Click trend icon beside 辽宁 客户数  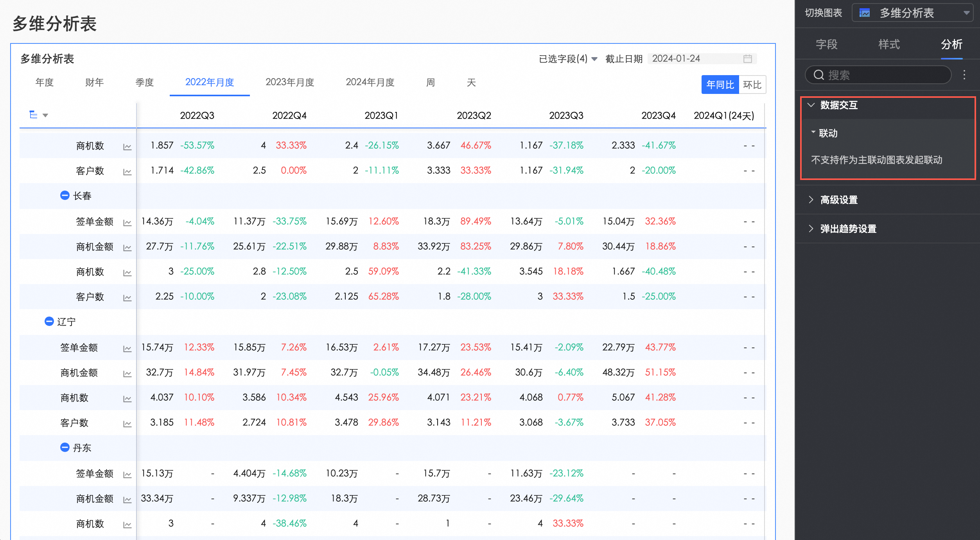point(127,424)
